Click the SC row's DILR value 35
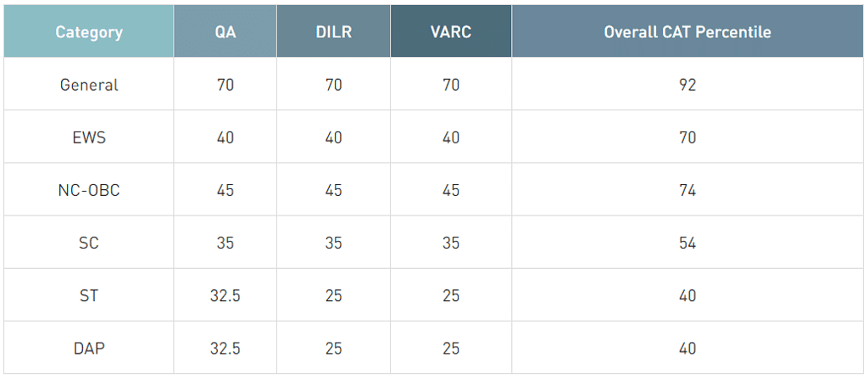The height and width of the screenshot is (380, 868). (x=333, y=243)
